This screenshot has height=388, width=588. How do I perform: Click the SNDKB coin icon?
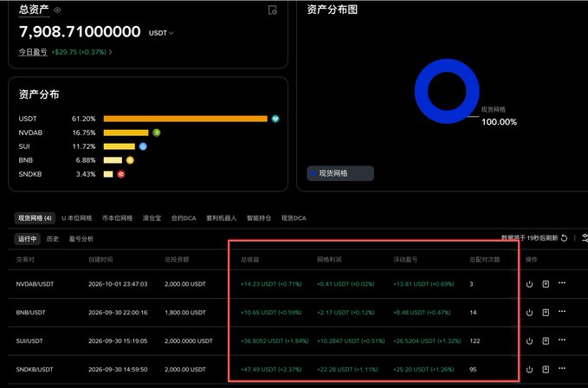pos(120,174)
